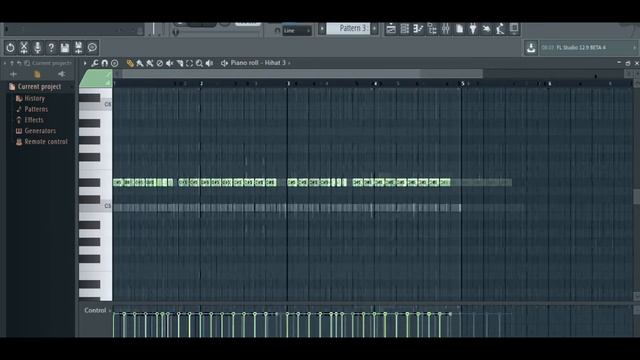Click the document page icon in top toolbar
640x360 pixels.
(460, 29)
